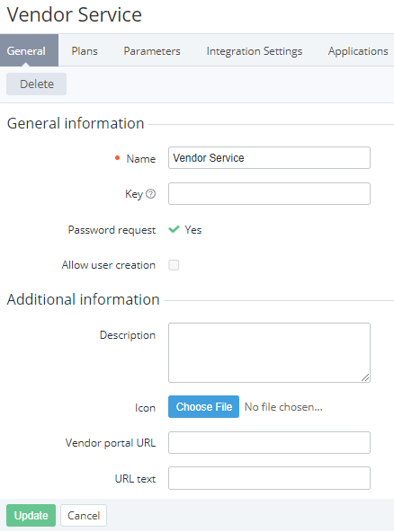Screen dimensions: 394x532
Task: Click Choose File for the Icon
Action: click(204, 406)
